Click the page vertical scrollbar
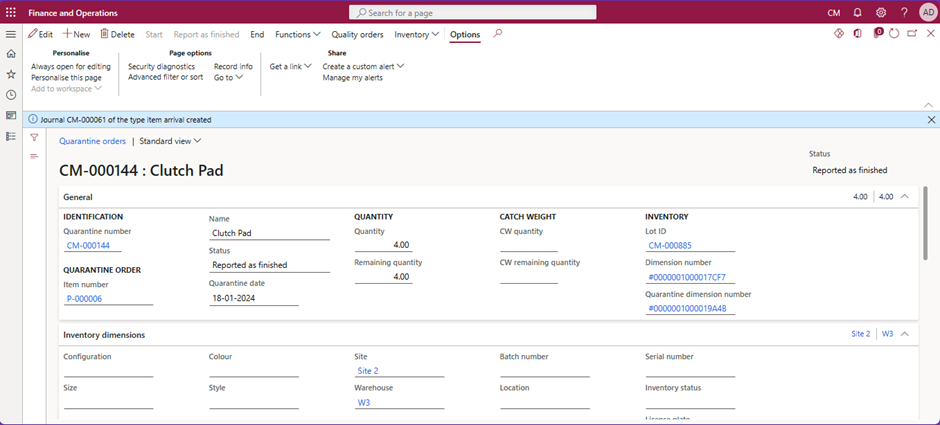 click(926, 223)
